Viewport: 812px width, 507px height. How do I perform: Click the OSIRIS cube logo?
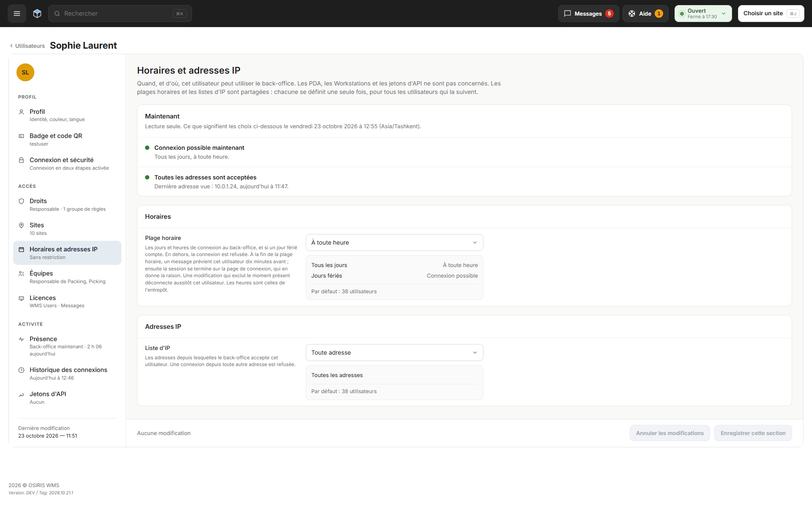click(x=37, y=14)
